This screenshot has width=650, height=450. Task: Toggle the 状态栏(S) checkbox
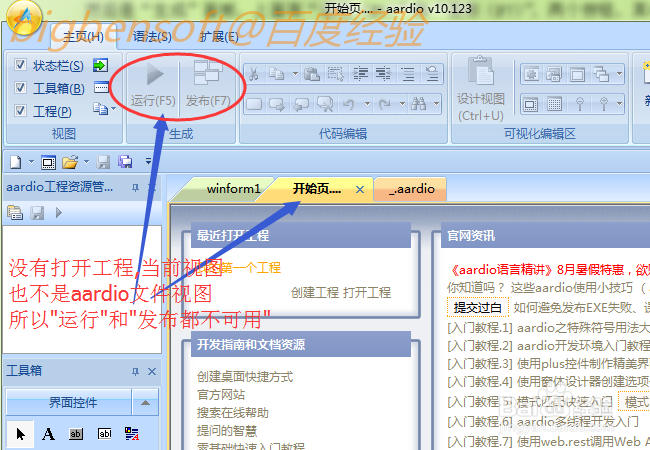(x=20, y=65)
